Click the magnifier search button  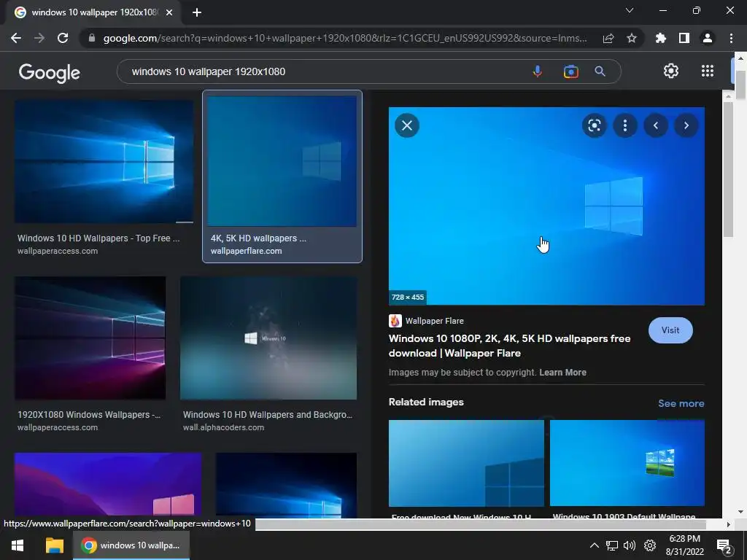600,71
